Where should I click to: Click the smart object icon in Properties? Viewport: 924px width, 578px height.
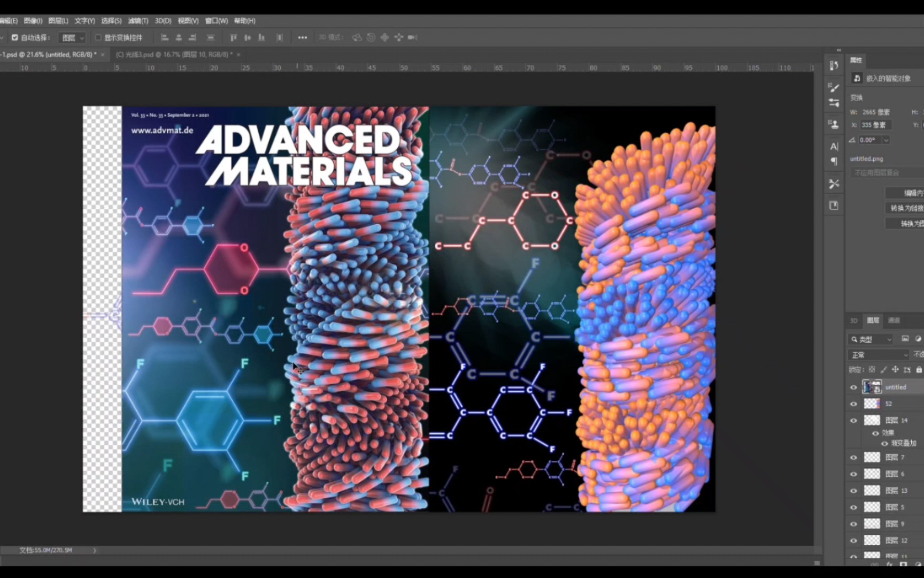[x=857, y=78]
